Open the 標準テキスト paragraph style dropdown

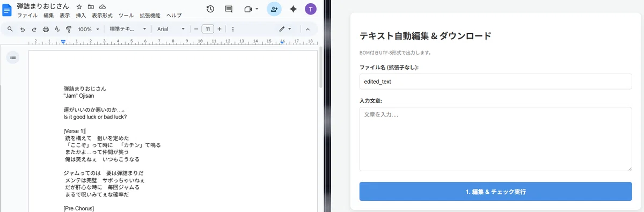[127, 29]
